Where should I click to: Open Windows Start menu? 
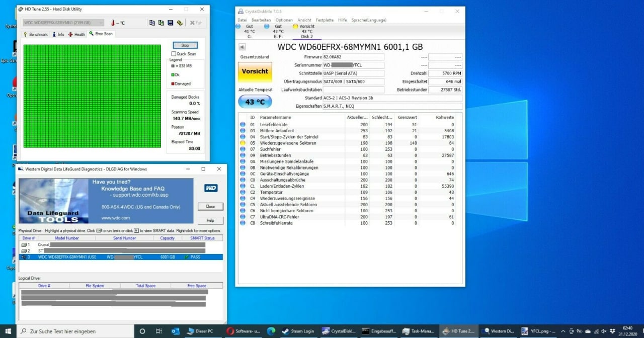click(x=9, y=331)
